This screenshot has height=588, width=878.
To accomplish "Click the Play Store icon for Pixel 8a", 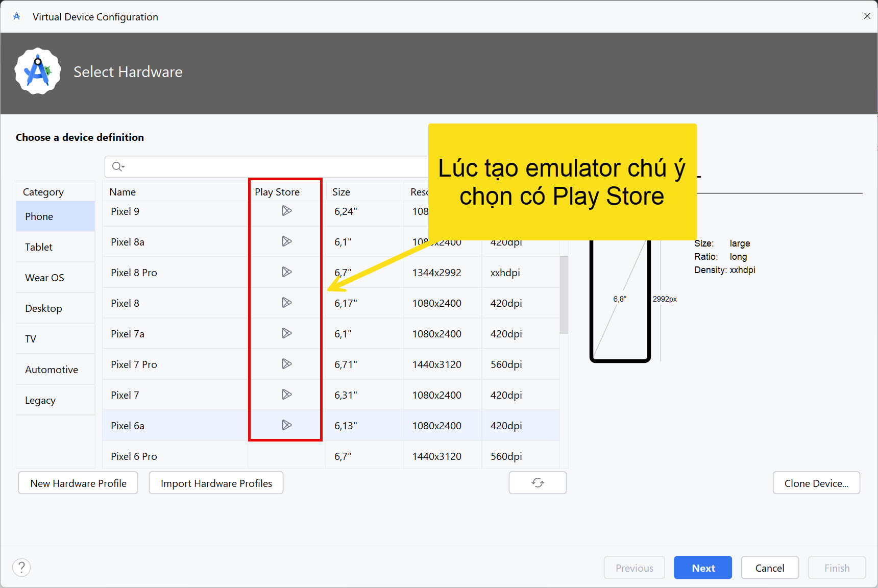I will 287,241.
